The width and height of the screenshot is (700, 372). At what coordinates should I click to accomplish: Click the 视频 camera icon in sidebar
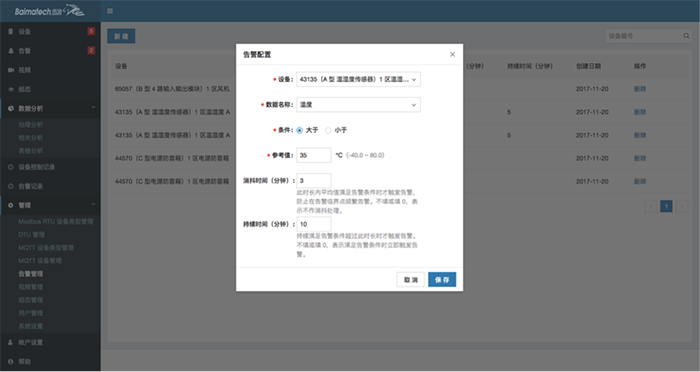[x=11, y=70]
